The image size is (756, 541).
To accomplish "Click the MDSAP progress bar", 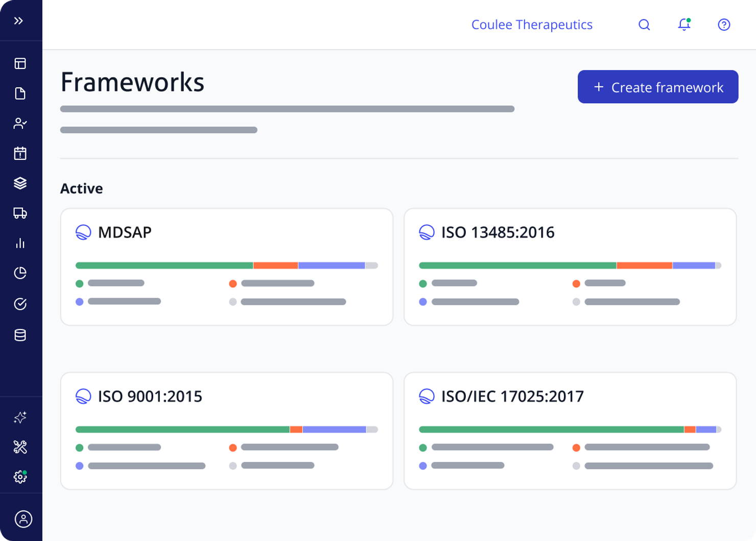I will [x=227, y=266].
